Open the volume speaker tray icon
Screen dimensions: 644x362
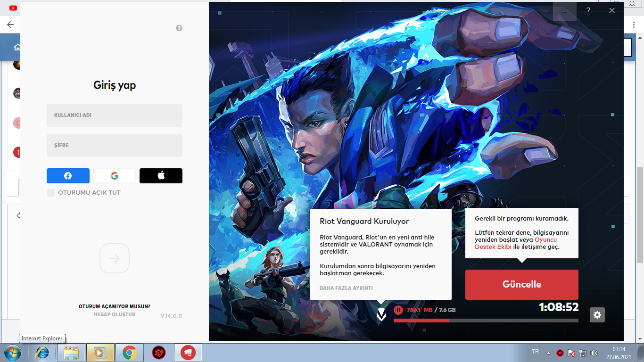(x=594, y=353)
